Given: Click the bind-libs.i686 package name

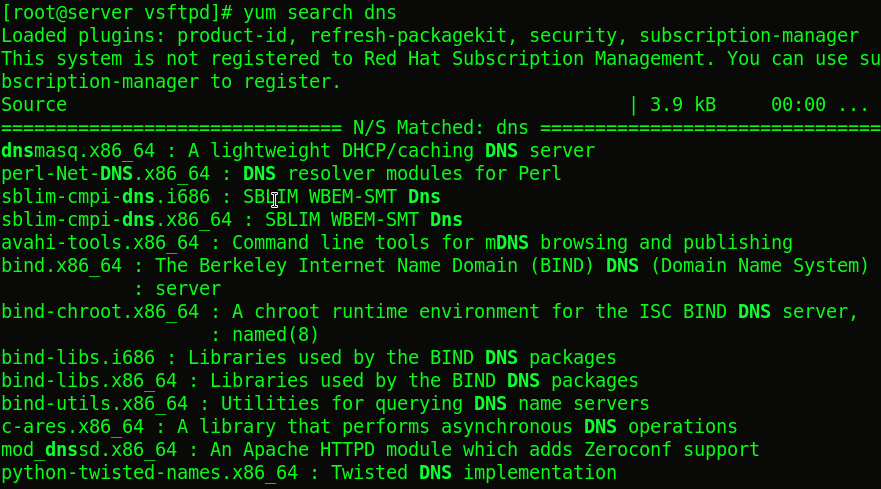Looking at the screenshot, I should coord(78,358).
